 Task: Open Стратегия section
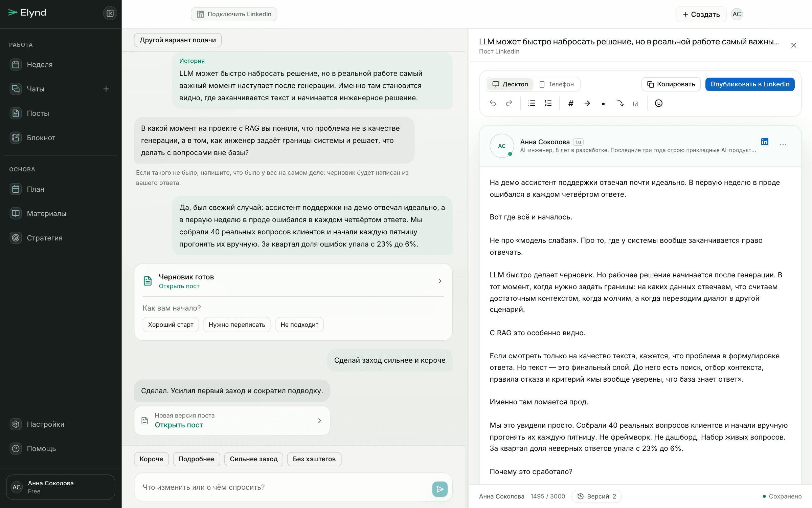pyautogui.click(x=61, y=238)
